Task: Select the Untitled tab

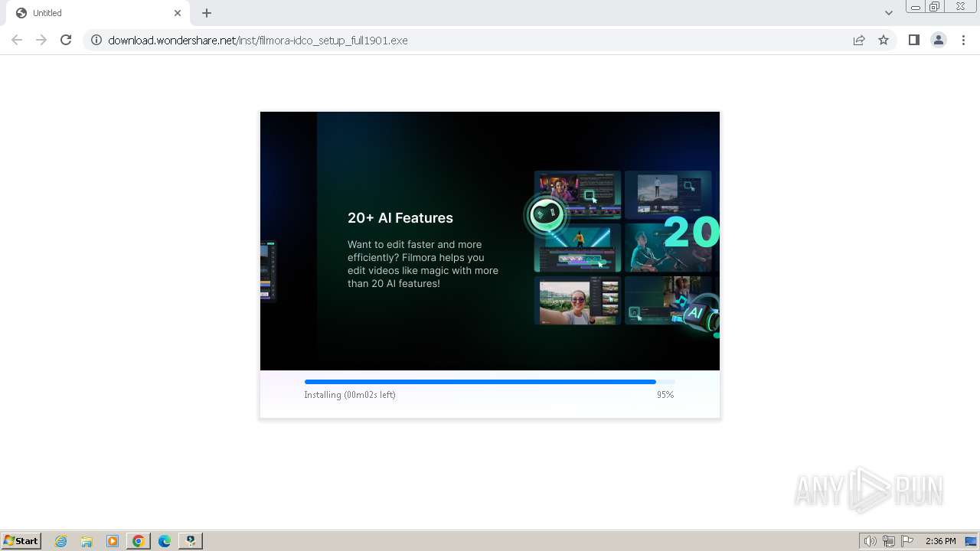Action: 98,13
